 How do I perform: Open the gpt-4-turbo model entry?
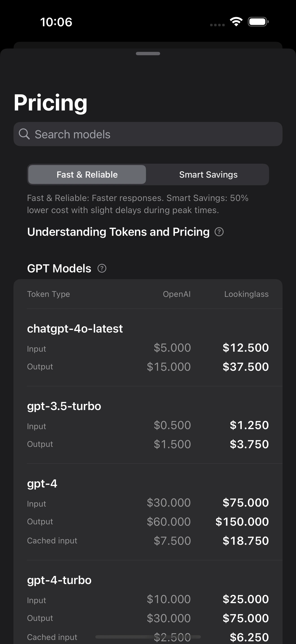click(x=59, y=580)
